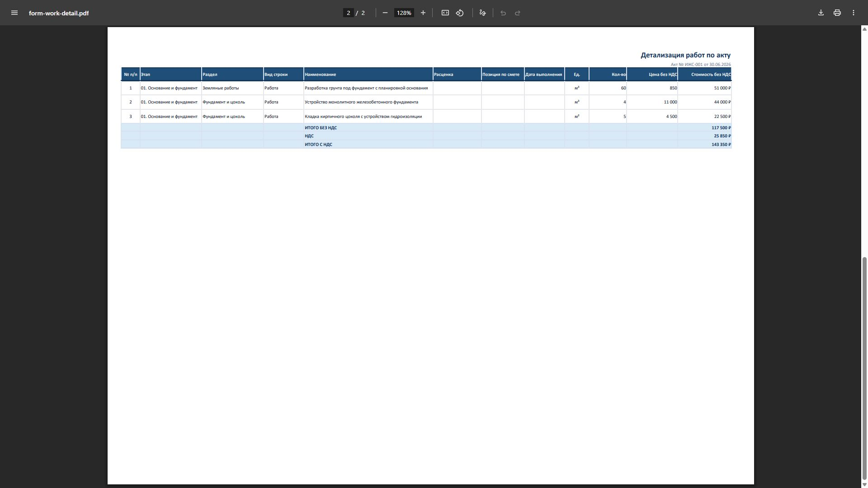Print the document using printer icon
Screen dimensions: 868x488
[837, 13]
